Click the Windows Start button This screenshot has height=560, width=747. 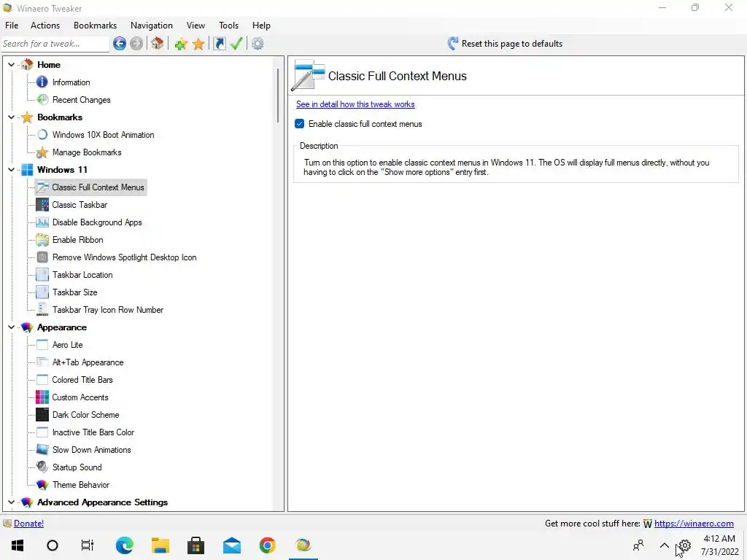[x=18, y=545]
